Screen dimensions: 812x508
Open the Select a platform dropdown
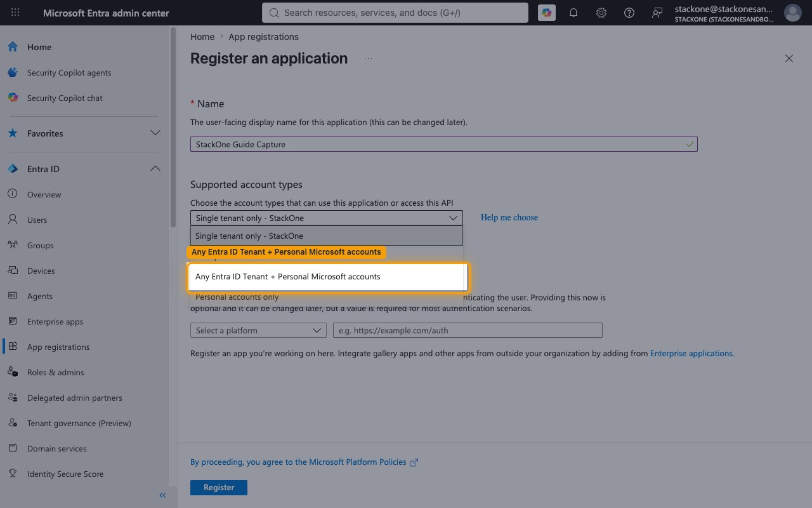click(259, 330)
